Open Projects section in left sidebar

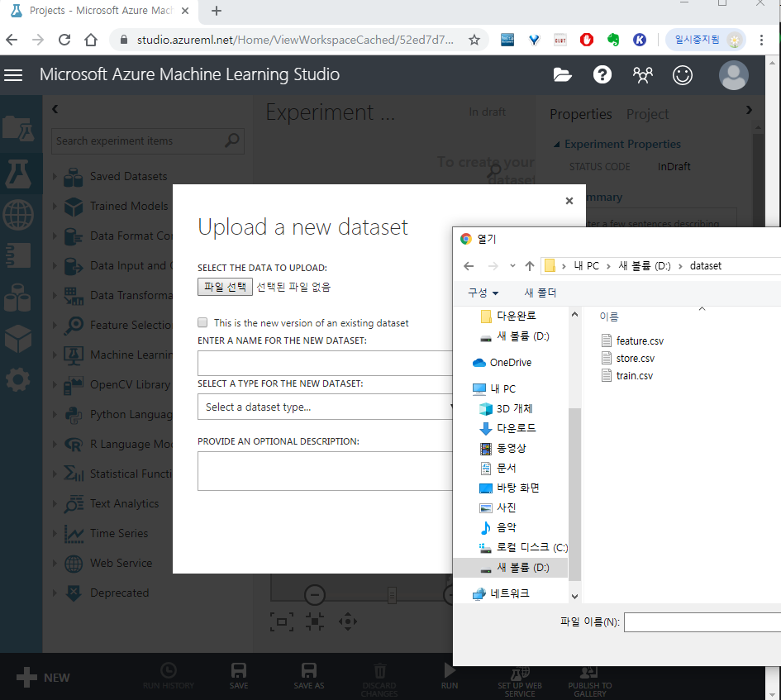coord(18,129)
